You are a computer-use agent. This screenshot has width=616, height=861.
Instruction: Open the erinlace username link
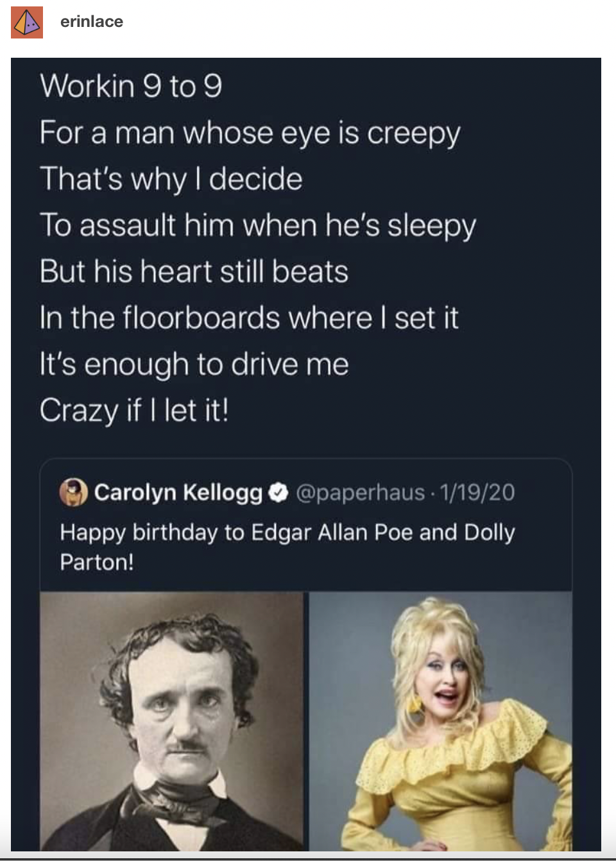click(91, 22)
